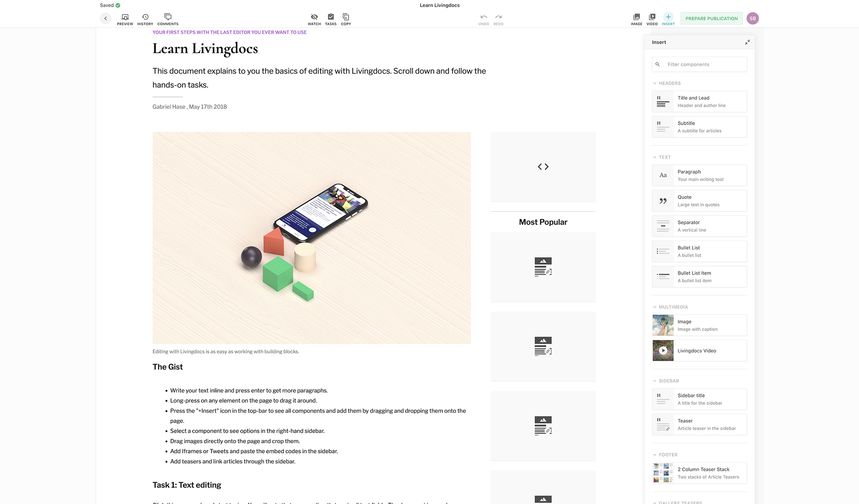Click the Filter components field

click(x=705, y=64)
